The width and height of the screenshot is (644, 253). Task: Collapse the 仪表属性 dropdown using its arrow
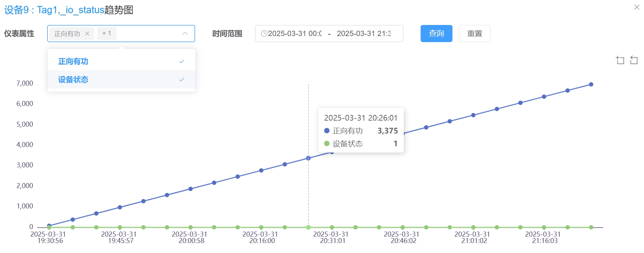(x=185, y=34)
